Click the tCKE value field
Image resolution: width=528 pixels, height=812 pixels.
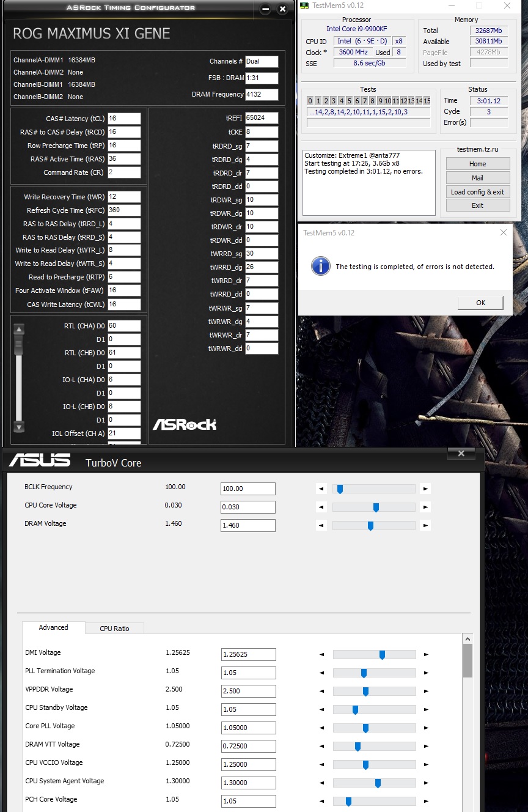pyautogui.click(x=262, y=131)
